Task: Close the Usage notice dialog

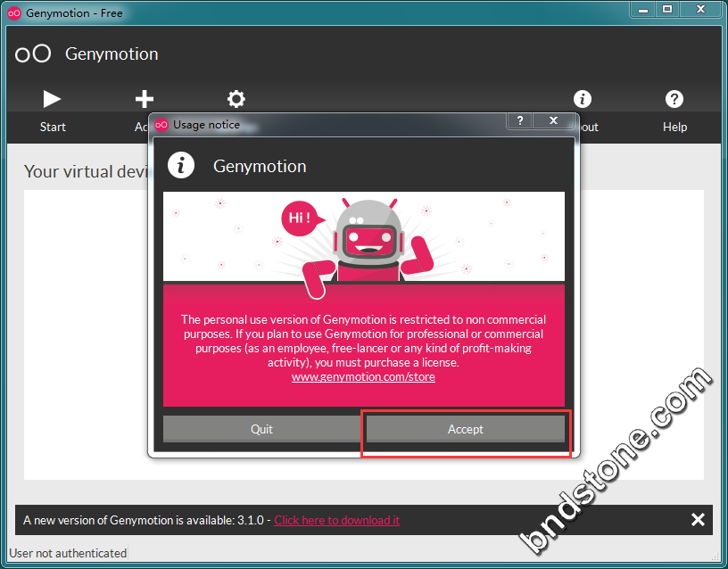Action: pos(553,121)
